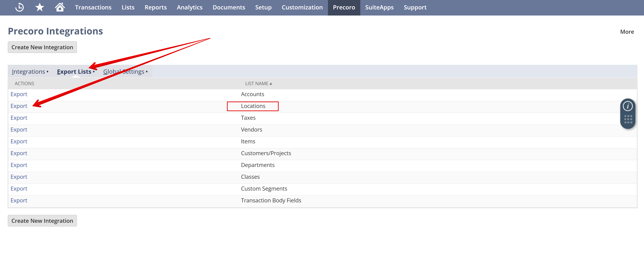Open the Analytics menu
Screen dimensions: 644x254
pyautogui.click(x=190, y=8)
